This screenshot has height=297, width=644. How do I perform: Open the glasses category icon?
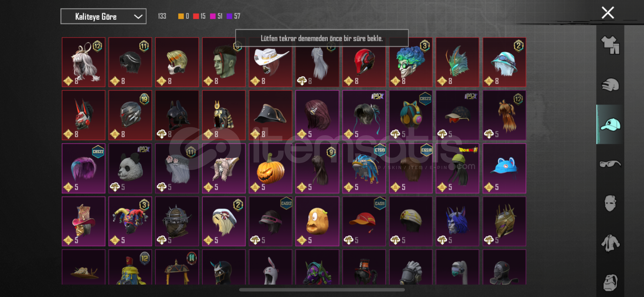[610, 164]
